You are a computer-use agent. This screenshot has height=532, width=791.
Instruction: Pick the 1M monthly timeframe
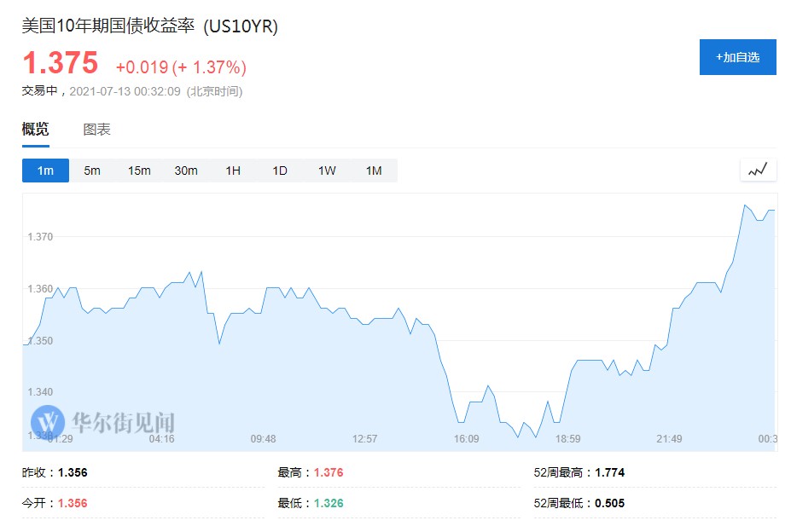(x=374, y=171)
